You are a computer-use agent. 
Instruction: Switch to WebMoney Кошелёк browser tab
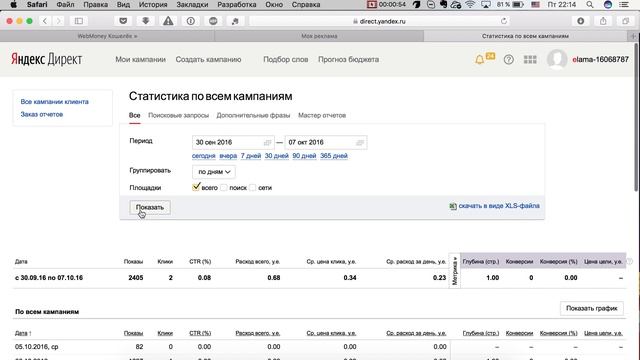coord(107,36)
